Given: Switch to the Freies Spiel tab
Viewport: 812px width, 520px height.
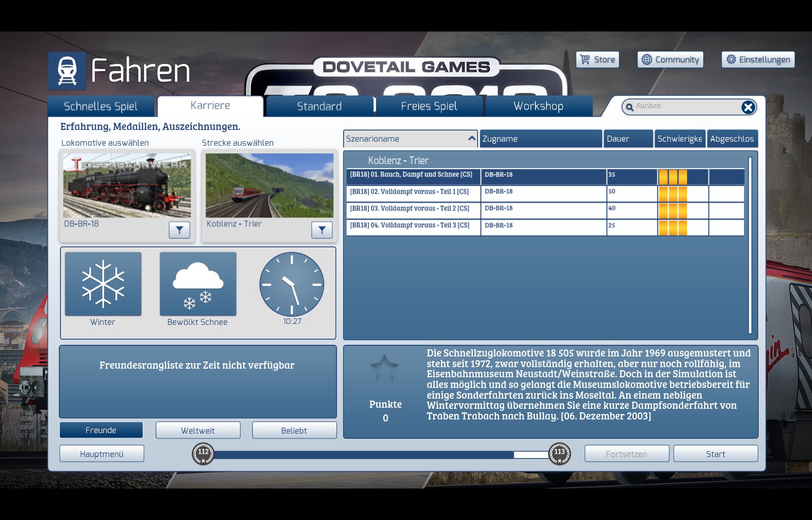Looking at the screenshot, I should (x=429, y=106).
